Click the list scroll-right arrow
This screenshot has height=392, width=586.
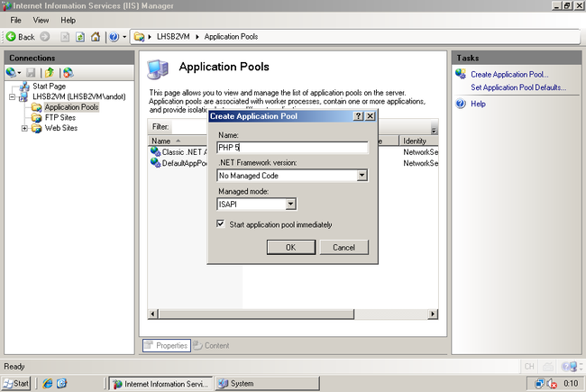click(433, 314)
